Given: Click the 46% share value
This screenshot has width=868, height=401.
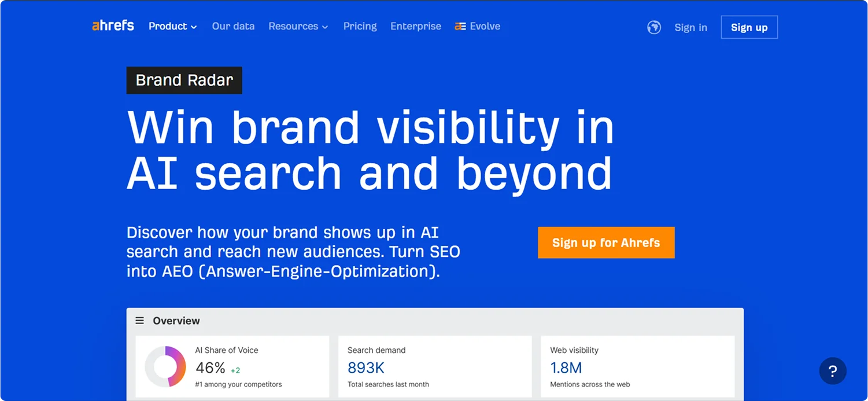Looking at the screenshot, I should (210, 368).
